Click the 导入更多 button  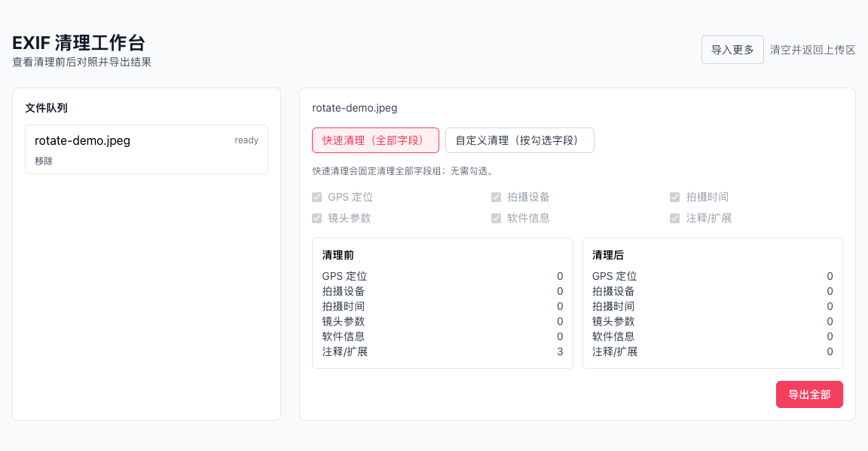(x=732, y=49)
